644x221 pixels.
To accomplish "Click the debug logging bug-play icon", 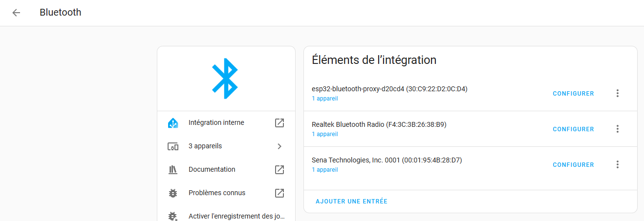I will 172,216.
